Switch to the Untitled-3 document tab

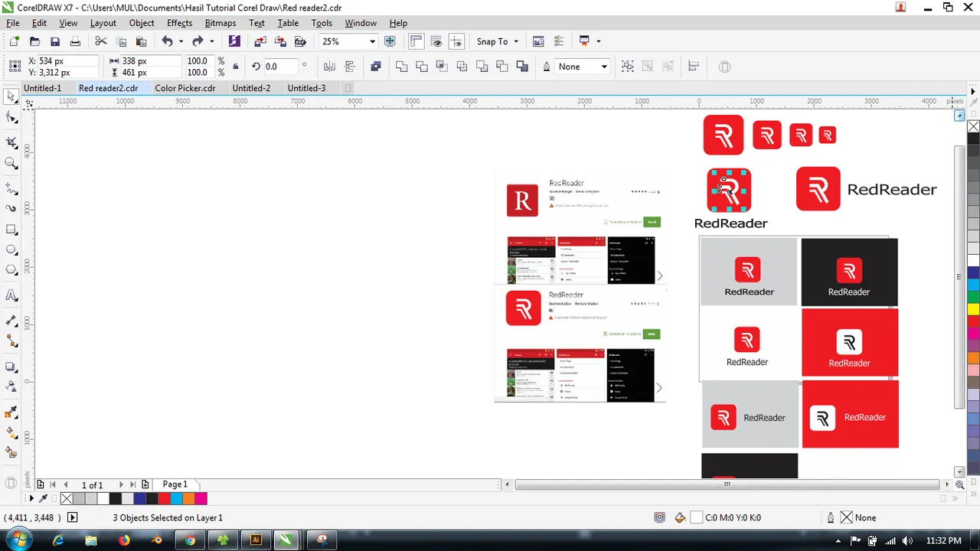point(306,88)
